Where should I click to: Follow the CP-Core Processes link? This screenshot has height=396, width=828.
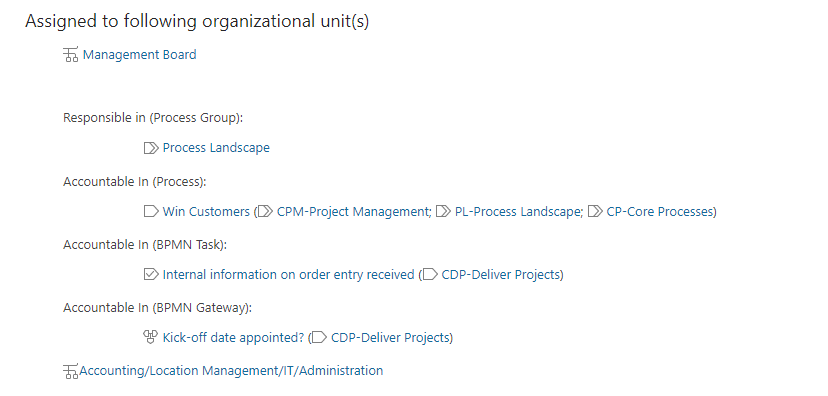tap(660, 212)
